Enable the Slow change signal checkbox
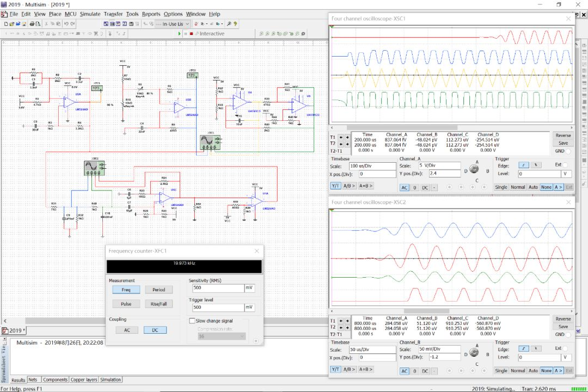The height and width of the screenshot is (392, 588). click(x=192, y=321)
